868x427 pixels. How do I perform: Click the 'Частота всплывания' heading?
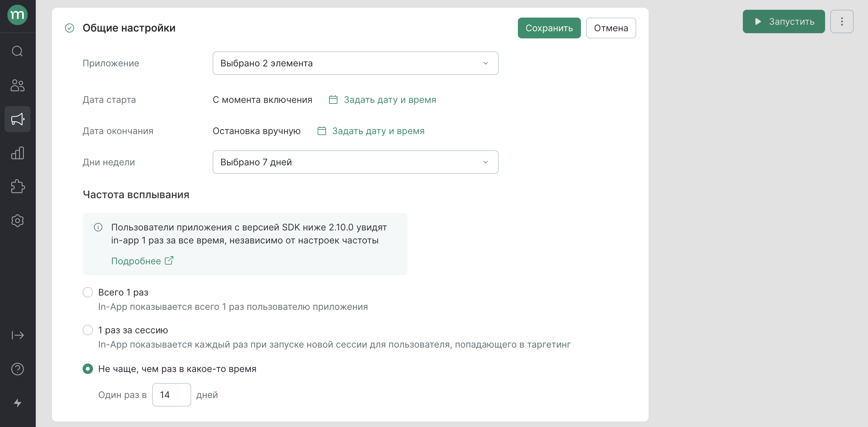point(136,195)
